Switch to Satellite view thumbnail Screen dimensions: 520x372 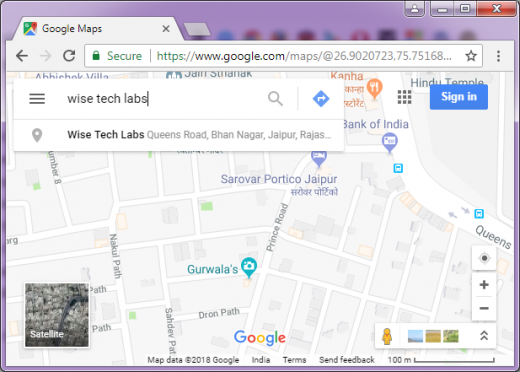click(x=57, y=315)
